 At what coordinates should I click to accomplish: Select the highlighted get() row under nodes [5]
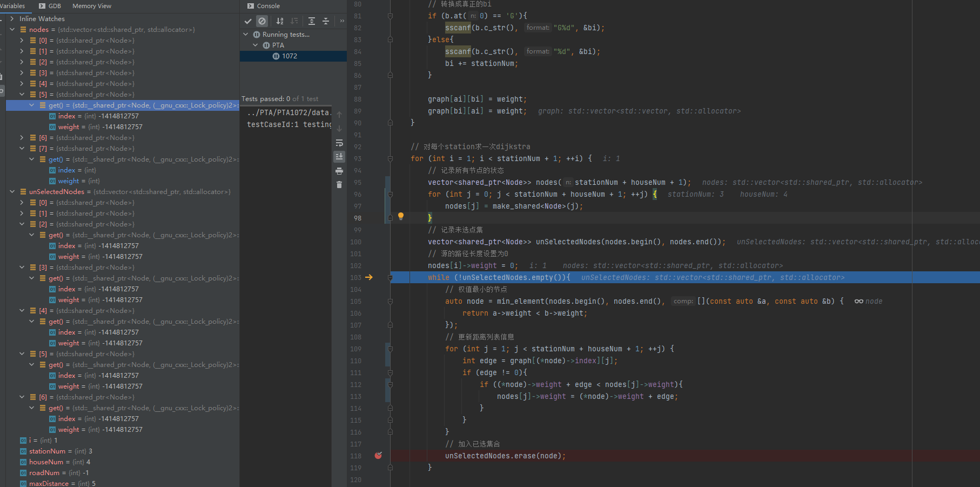tap(123, 105)
